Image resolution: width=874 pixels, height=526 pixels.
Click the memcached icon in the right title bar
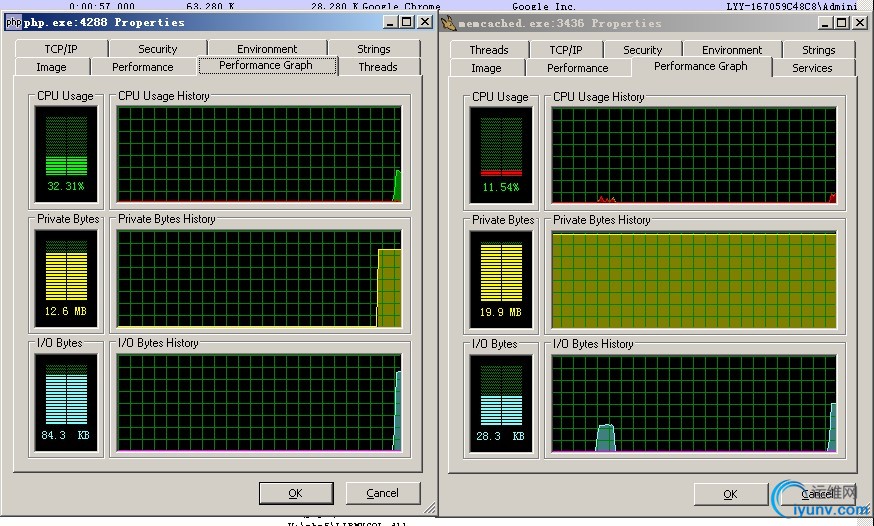click(x=449, y=23)
